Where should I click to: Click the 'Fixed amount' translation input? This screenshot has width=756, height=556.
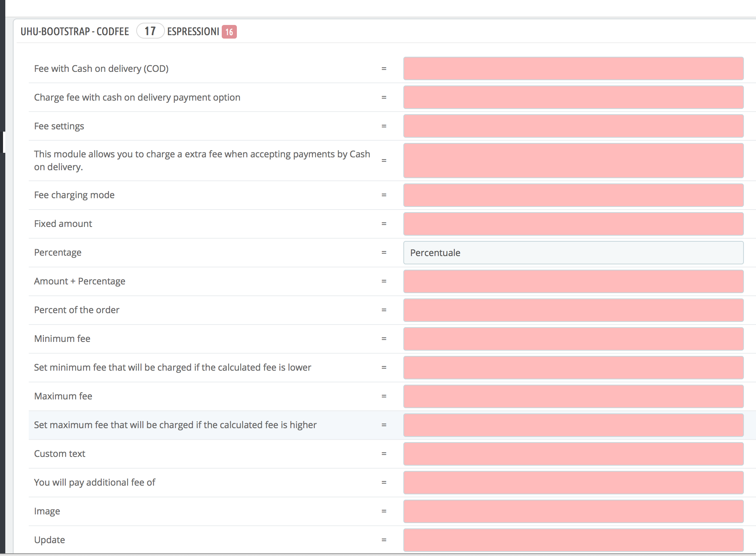pyautogui.click(x=573, y=224)
